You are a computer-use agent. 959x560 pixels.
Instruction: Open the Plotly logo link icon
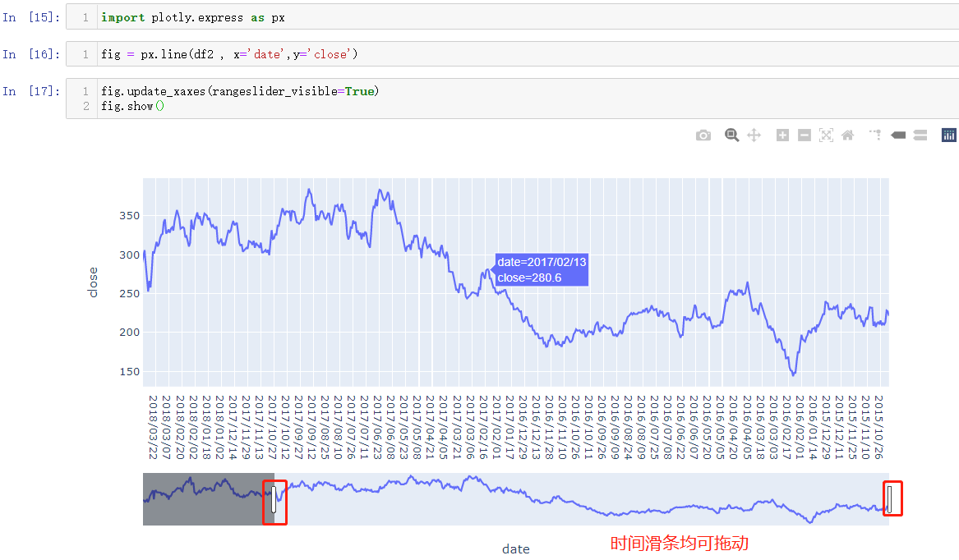pyautogui.click(x=948, y=135)
